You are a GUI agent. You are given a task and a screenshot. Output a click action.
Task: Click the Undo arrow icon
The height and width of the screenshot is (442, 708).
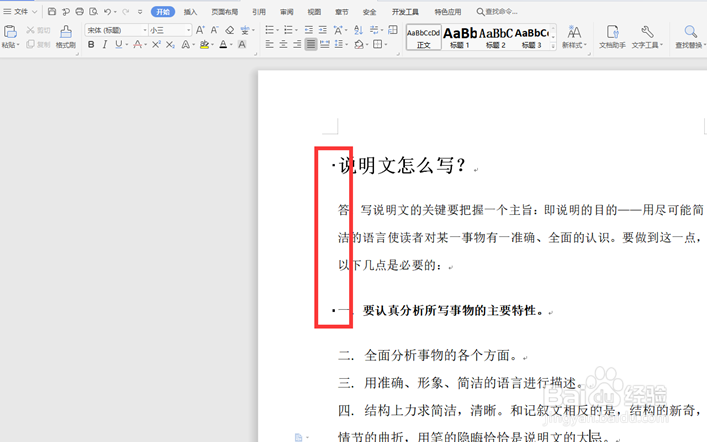(107, 11)
